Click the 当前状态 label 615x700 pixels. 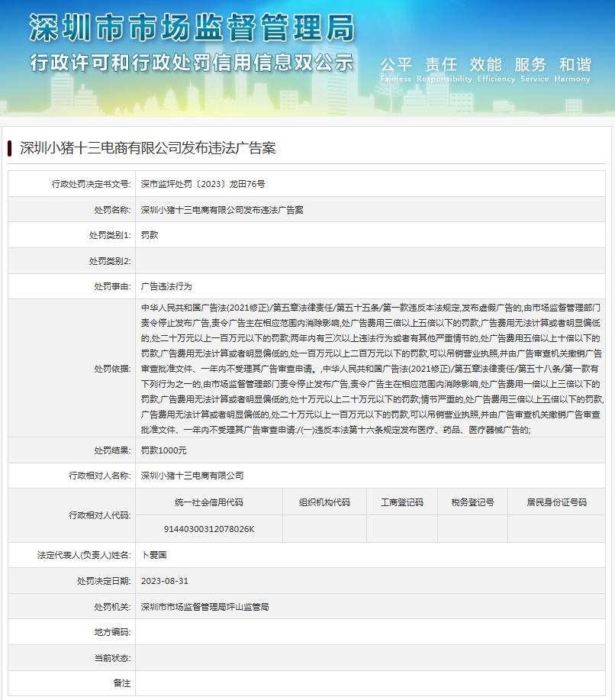[112, 659]
